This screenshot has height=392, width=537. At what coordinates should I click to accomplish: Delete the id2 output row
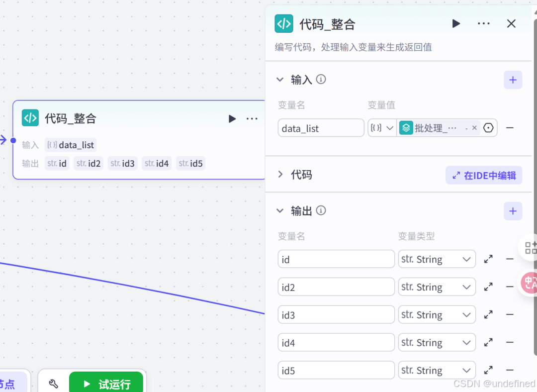click(510, 287)
